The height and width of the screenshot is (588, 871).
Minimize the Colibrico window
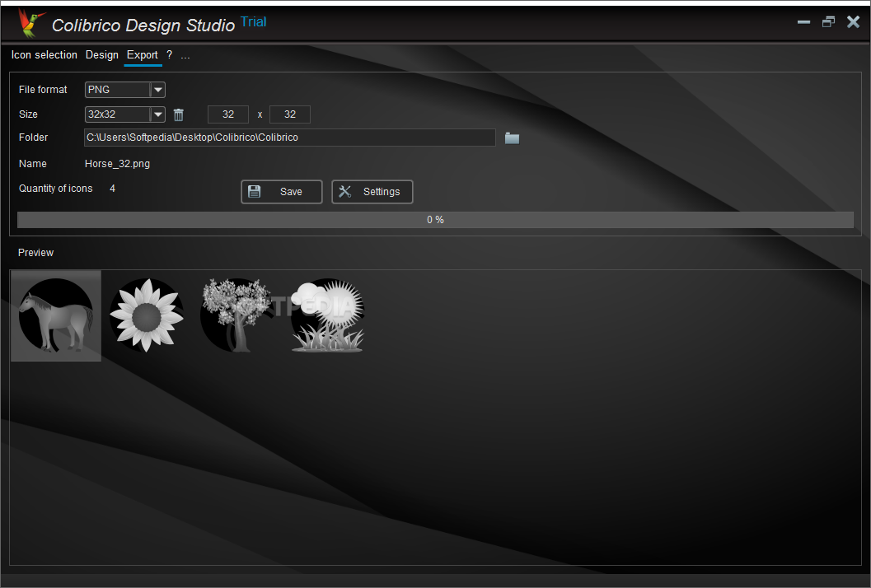(803, 22)
